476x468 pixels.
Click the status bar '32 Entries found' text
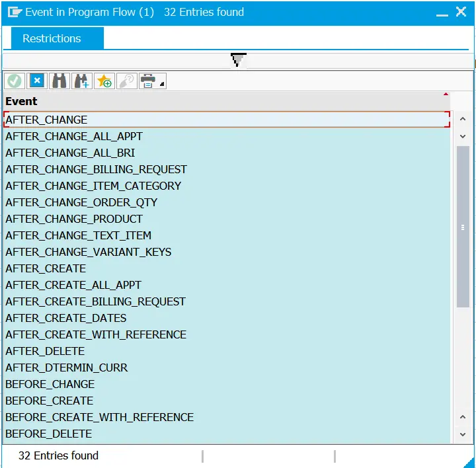58,455
